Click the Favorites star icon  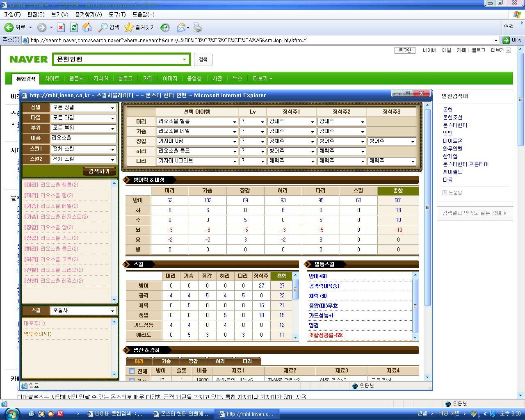pos(129,27)
